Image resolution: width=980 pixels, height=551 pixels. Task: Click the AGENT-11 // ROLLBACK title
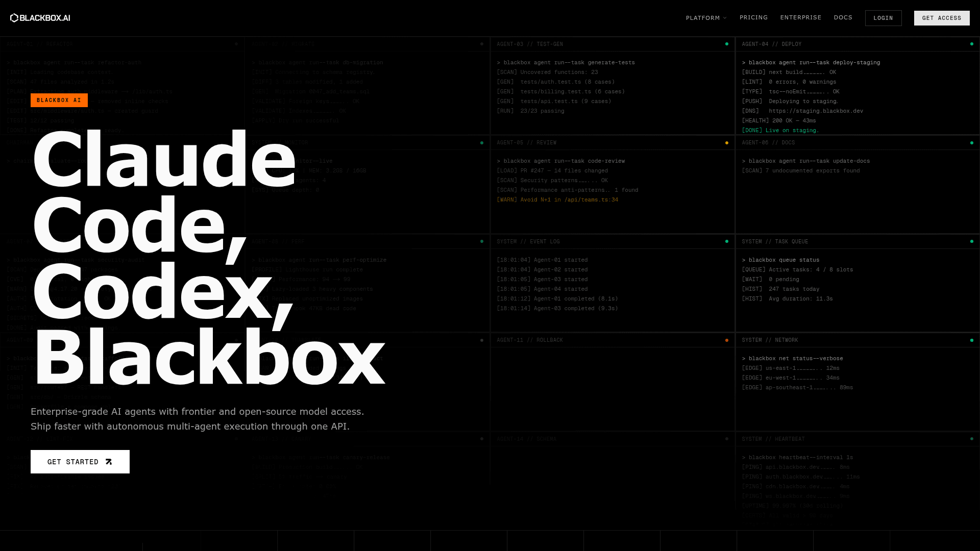(x=530, y=340)
